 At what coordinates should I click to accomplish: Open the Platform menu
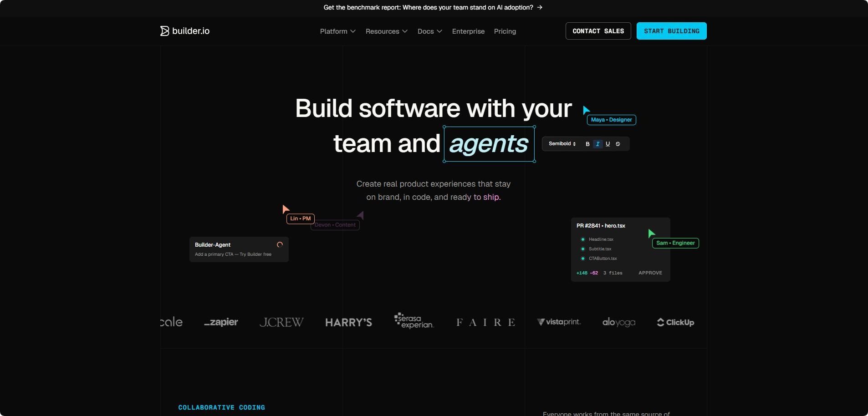click(337, 31)
